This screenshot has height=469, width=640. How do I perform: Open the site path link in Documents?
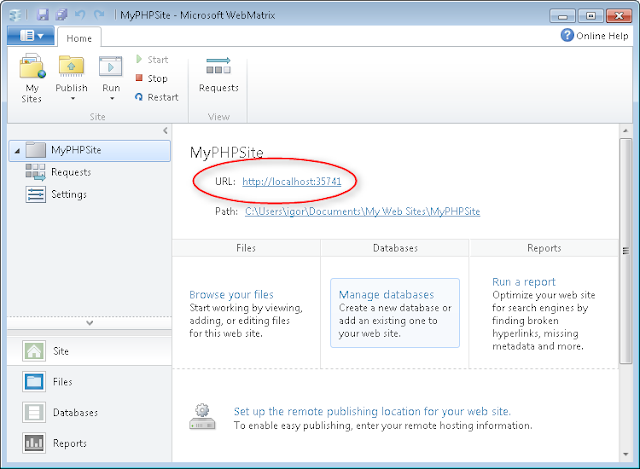(x=362, y=211)
